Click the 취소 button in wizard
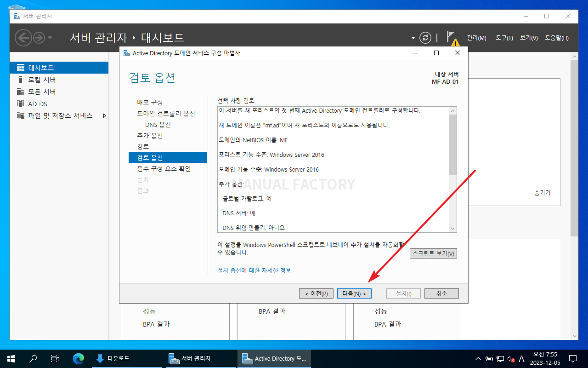Viewport: 588px width, 368px height. point(441,293)
